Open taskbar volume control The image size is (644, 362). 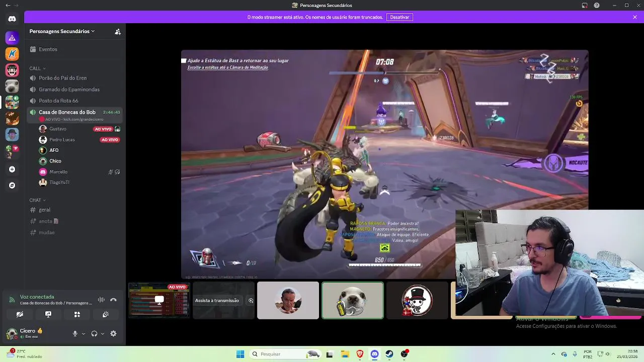[x=609, y=354]
